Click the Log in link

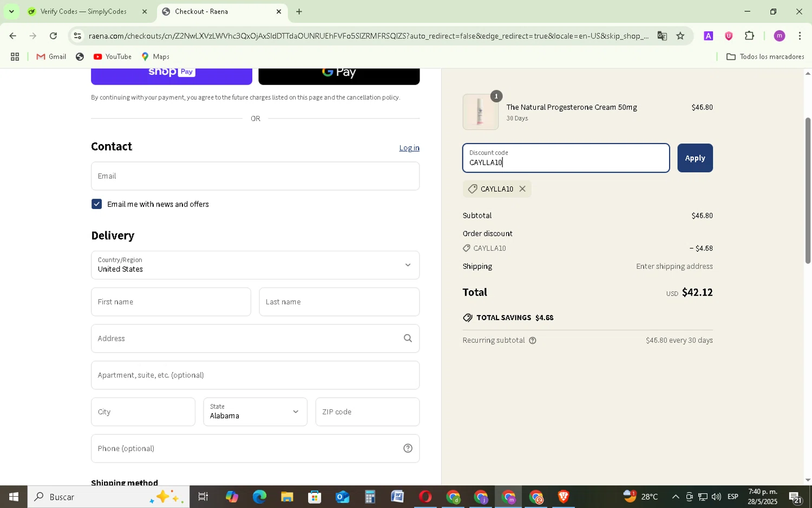(x=409, y=148)
